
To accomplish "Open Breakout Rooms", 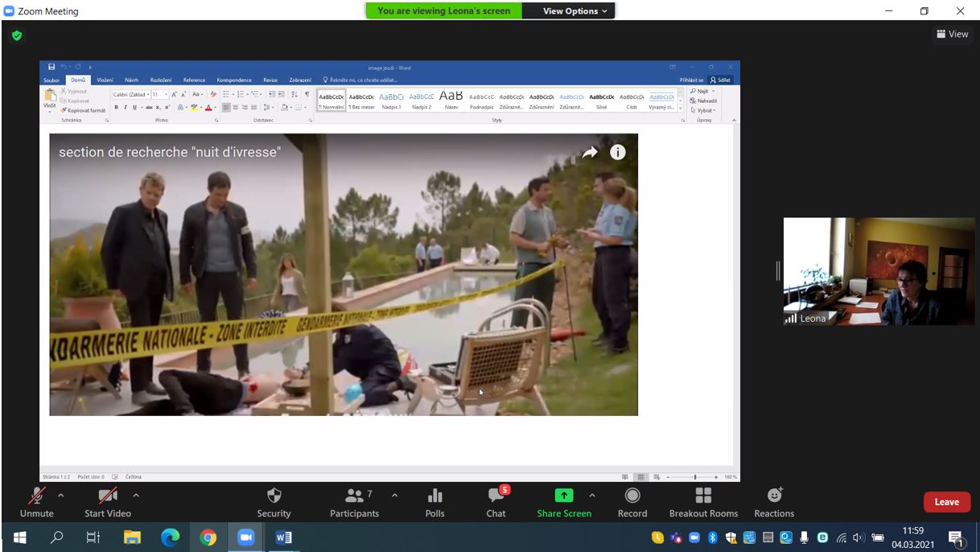I will pos(703,503).
